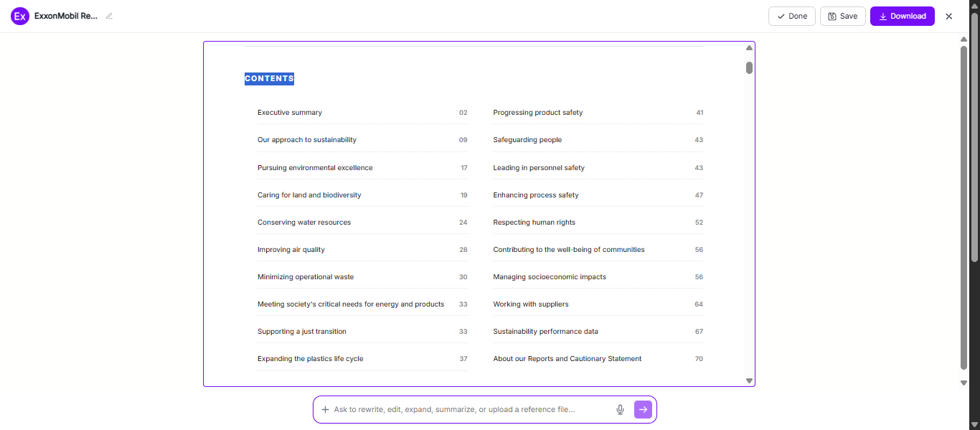Click the purple send arrow button
Viewport: 980px width, 430px height.
click(x=643, y=409)
